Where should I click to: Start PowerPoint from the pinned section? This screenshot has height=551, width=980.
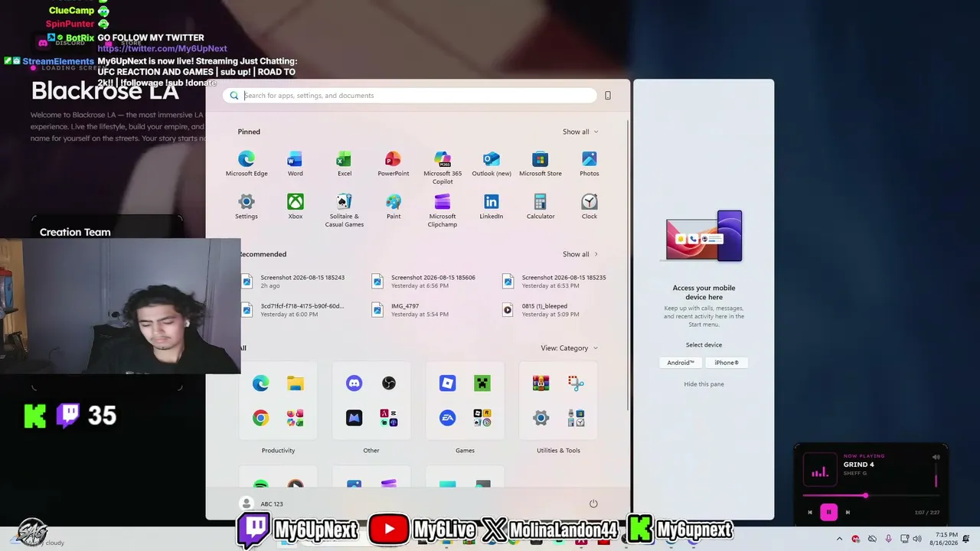point(393,163)
